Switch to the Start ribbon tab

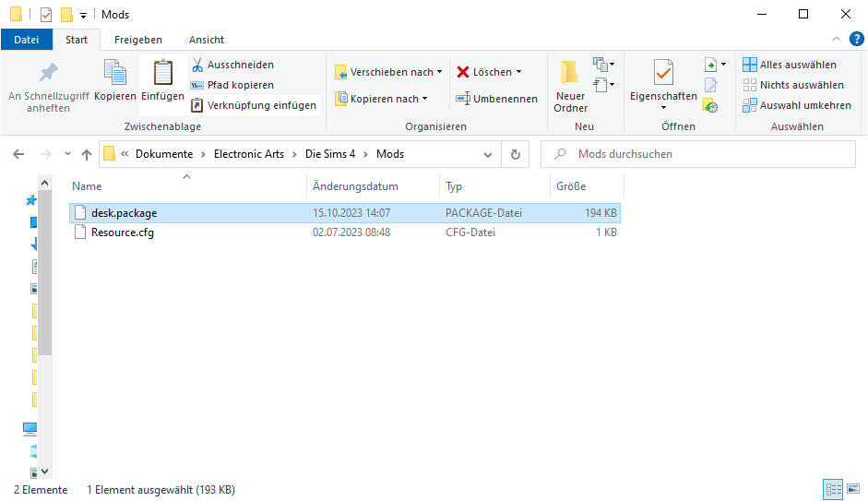77,40
